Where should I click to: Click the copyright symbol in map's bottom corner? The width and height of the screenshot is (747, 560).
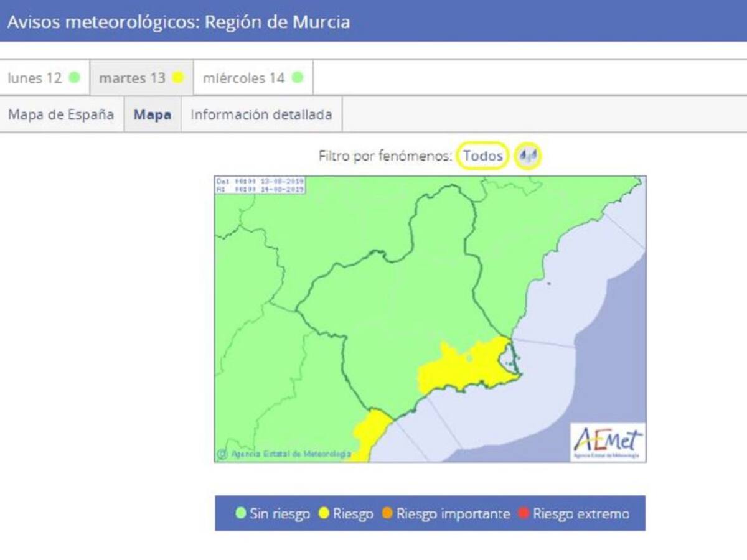222,455
